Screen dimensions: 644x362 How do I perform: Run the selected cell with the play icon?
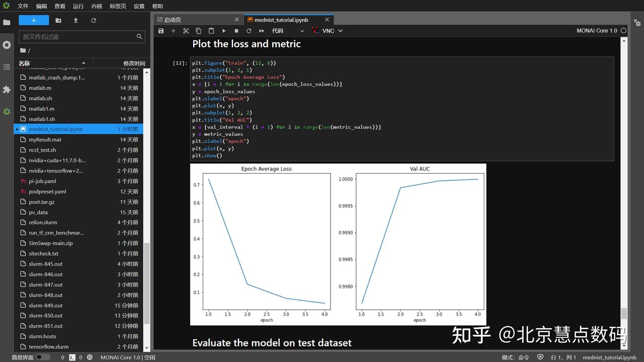[x=224, y=31]
